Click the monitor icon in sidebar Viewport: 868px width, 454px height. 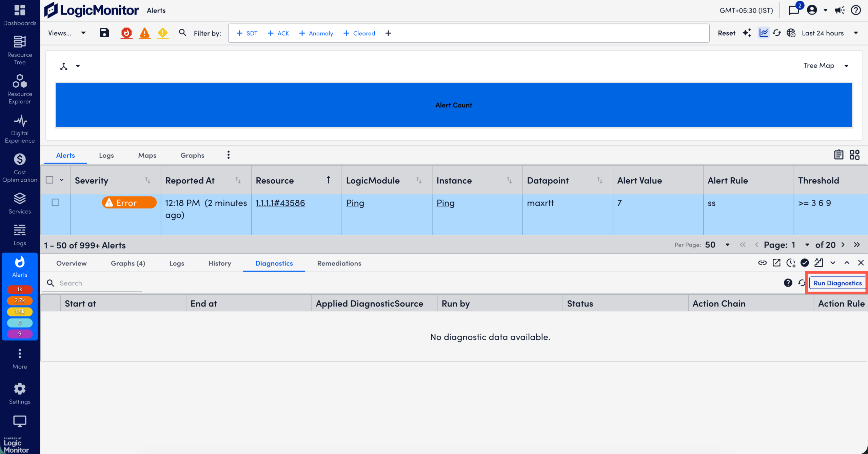click(x=20, y=421)
